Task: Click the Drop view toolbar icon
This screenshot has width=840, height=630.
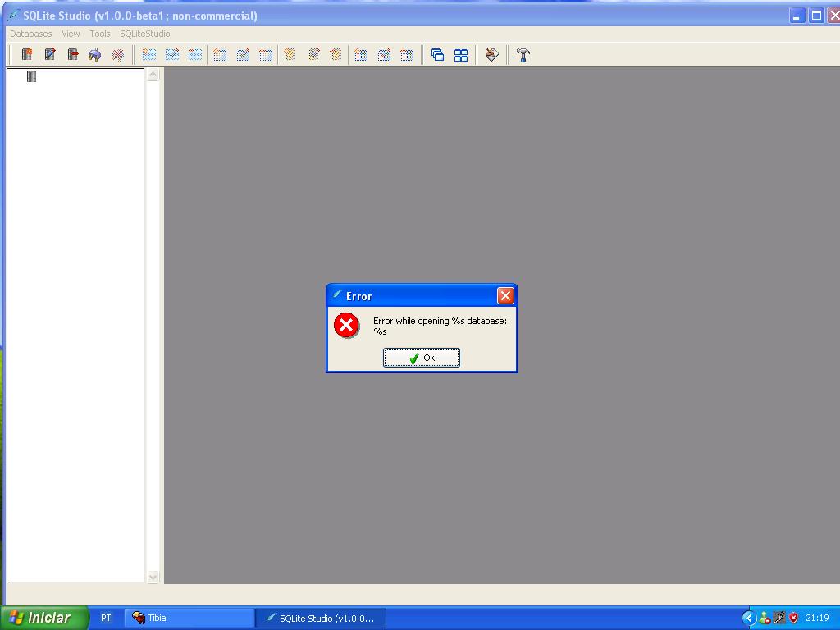Action: [x=407, y=55]
